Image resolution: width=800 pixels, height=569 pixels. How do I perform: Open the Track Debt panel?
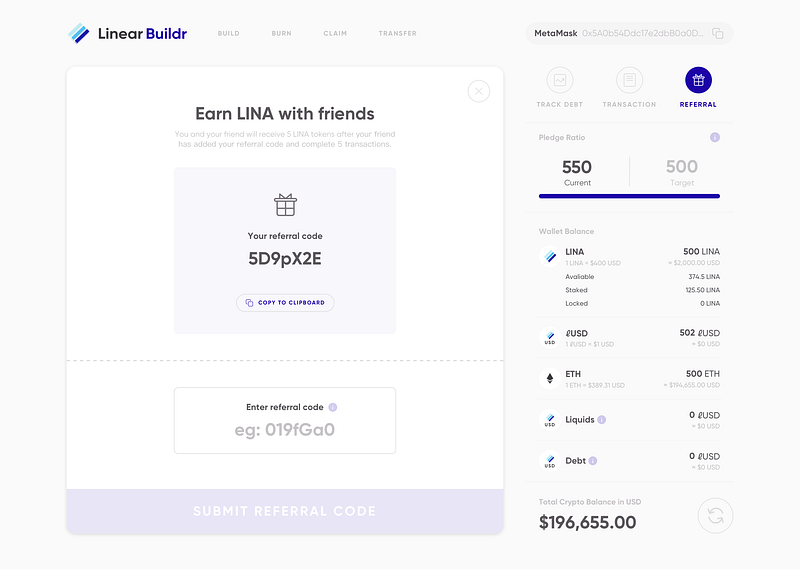tap(560, 80)
